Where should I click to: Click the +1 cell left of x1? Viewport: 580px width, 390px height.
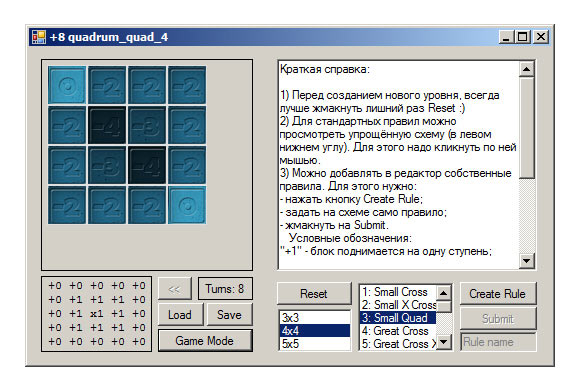click(76, 314)
